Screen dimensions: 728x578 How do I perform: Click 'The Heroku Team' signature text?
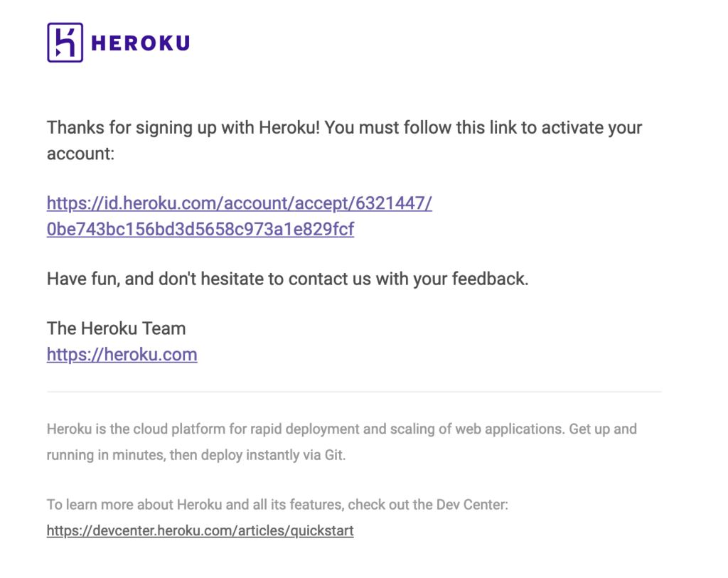pyautogui.click(x=117, y=328)
